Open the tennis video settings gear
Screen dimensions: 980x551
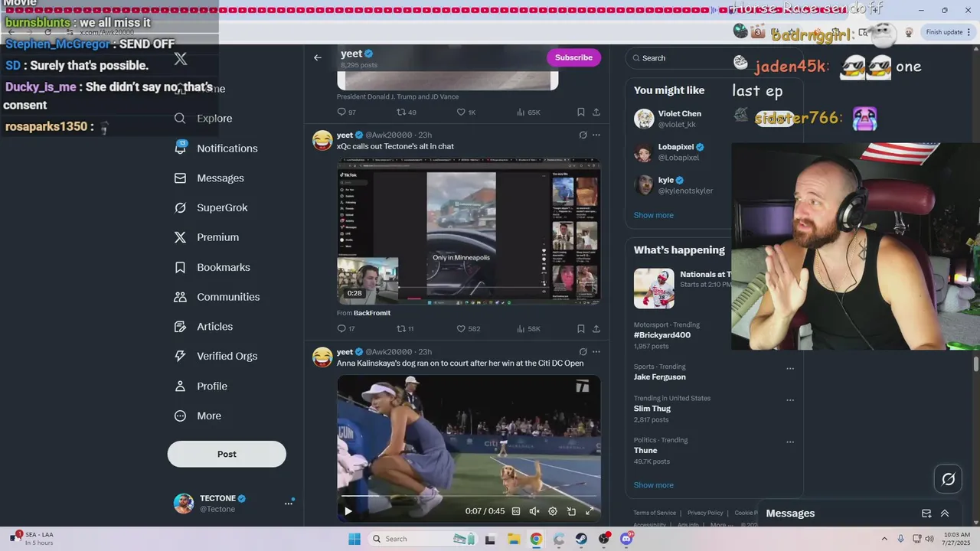click(x=553, y=511)
